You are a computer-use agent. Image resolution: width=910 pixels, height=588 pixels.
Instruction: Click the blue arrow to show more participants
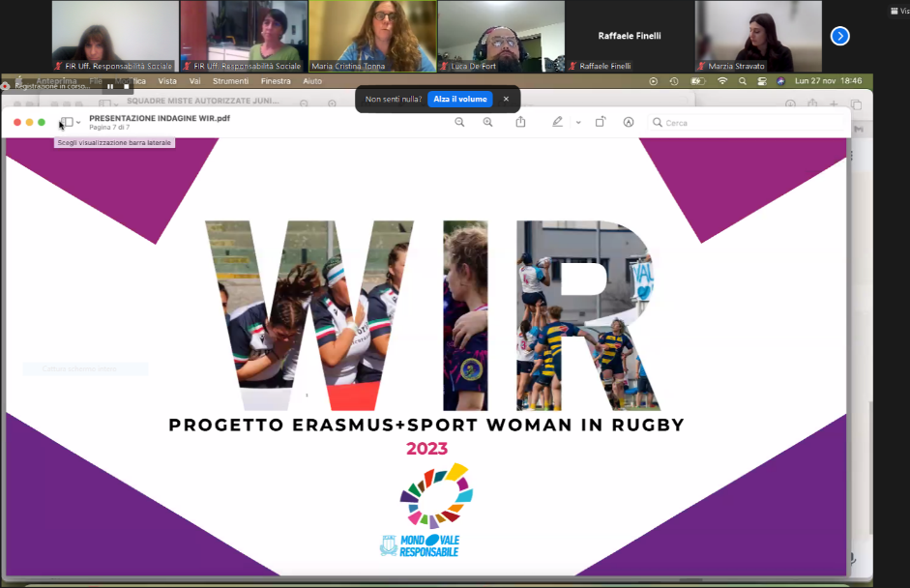tap(839, 35)
